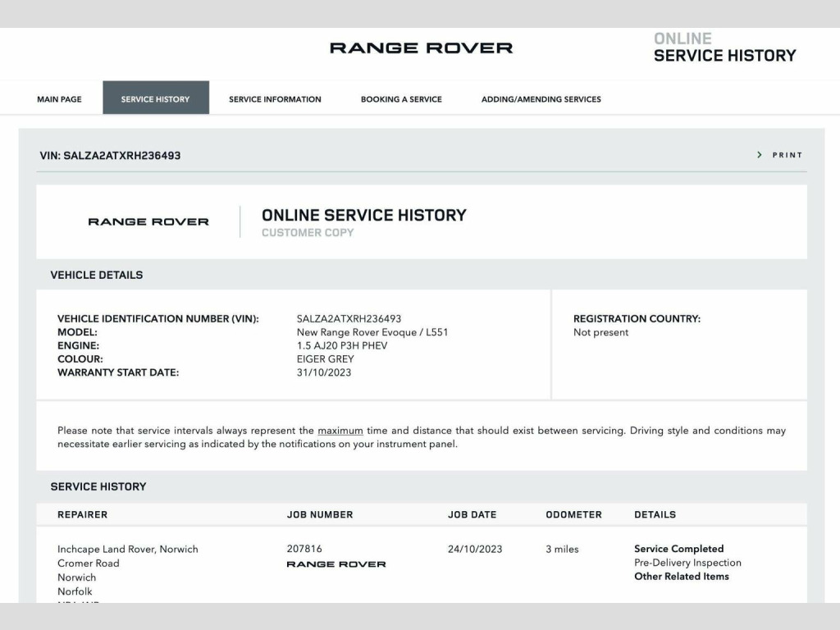This screenshot has width=840, height=630.
Task: Open the Main Page tab
Action: coord(59,99)
